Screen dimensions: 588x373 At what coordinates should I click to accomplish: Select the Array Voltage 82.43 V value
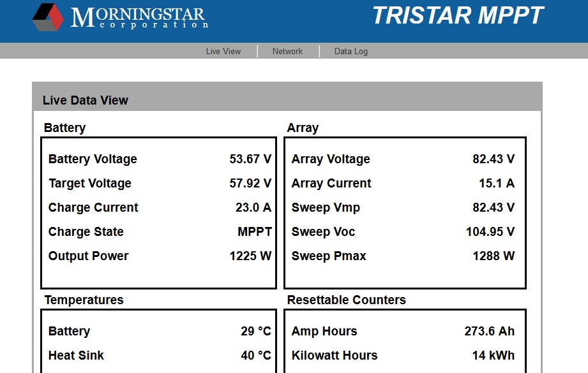pyautogui.click(x=494, y=159)
